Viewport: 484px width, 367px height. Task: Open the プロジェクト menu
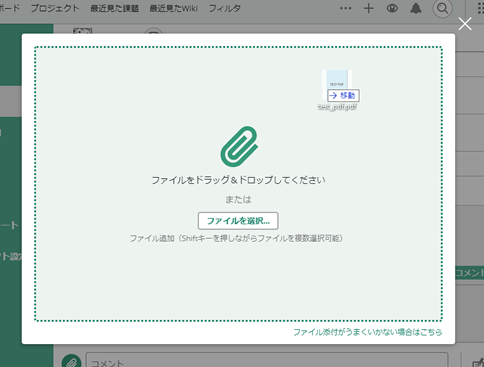point(55,8)
